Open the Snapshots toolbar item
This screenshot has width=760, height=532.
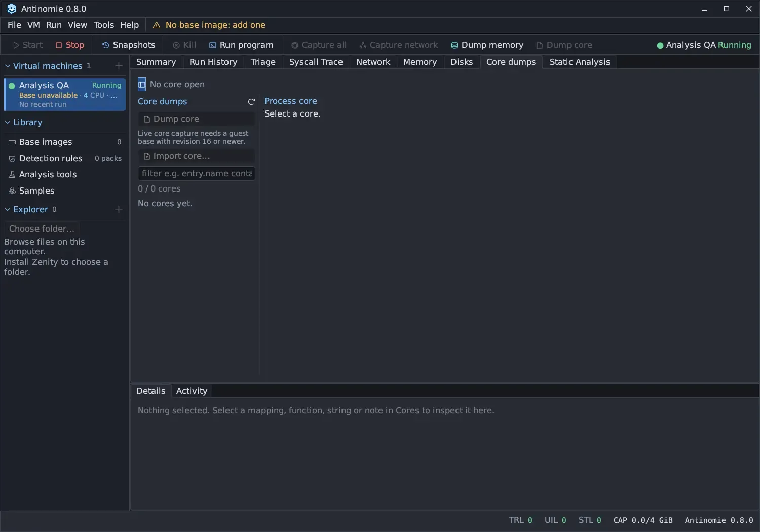point(129,45)
